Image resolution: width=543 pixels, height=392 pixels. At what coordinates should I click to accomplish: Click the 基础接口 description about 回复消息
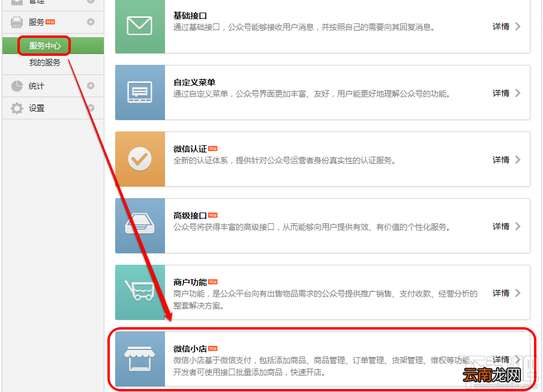pyautogui.click(x=304, y=28)
